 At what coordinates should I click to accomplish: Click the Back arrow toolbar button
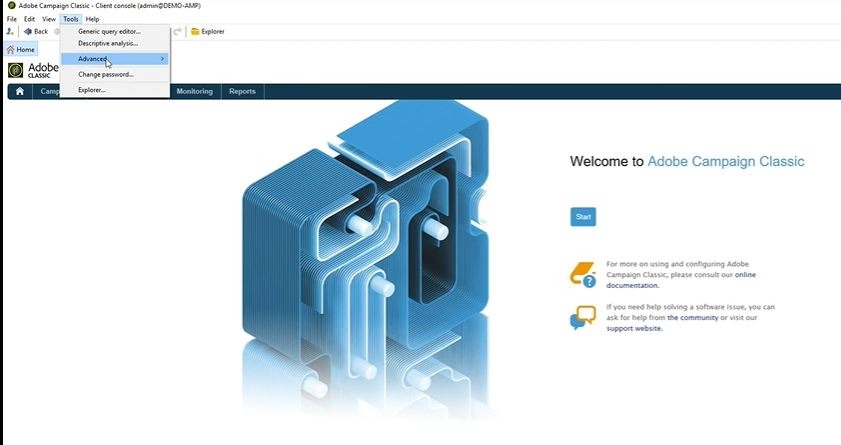click(36, 32)
